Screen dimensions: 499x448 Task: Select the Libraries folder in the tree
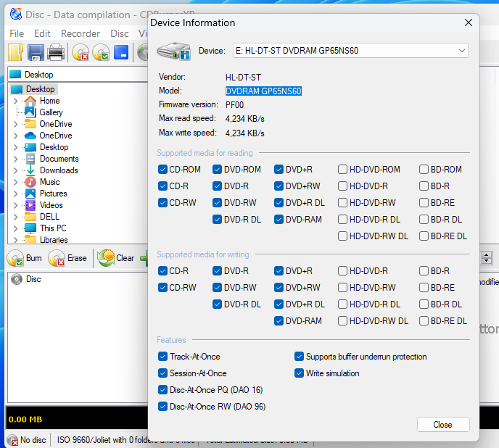point(54,240)
